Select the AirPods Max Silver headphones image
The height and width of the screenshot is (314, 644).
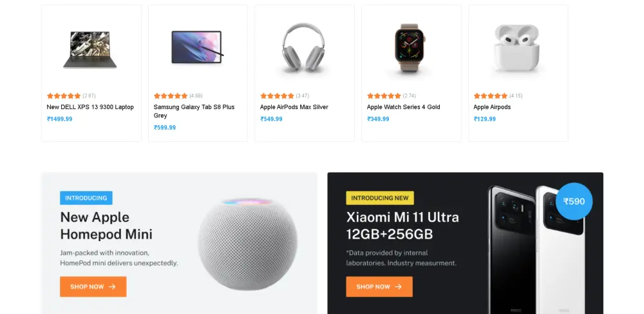point(304,48)
